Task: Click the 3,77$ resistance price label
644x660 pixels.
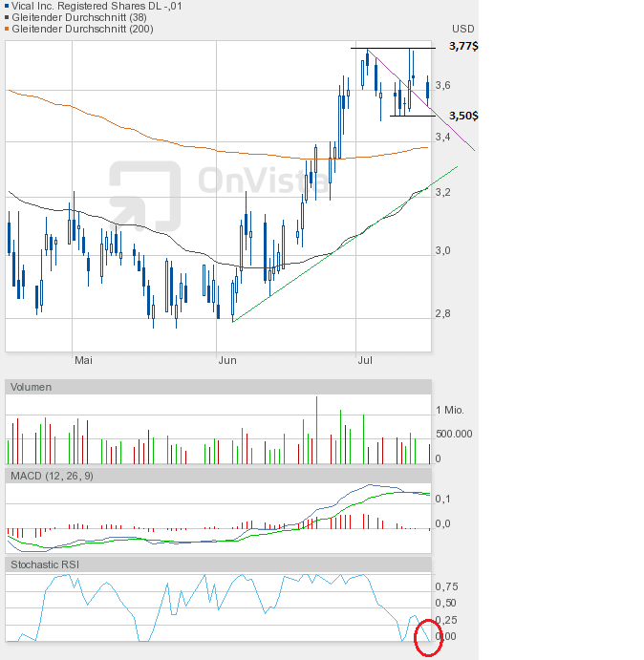Action: (463, 47)
